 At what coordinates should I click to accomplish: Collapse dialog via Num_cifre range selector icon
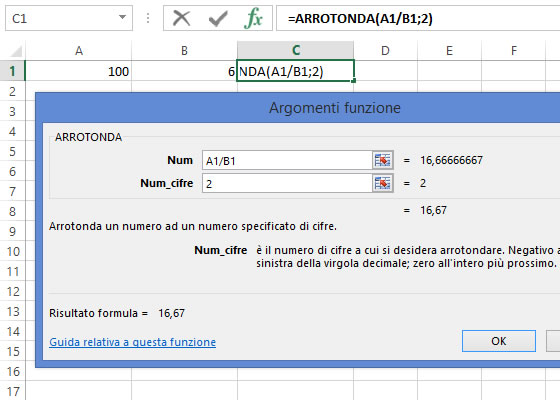[382, 184]
